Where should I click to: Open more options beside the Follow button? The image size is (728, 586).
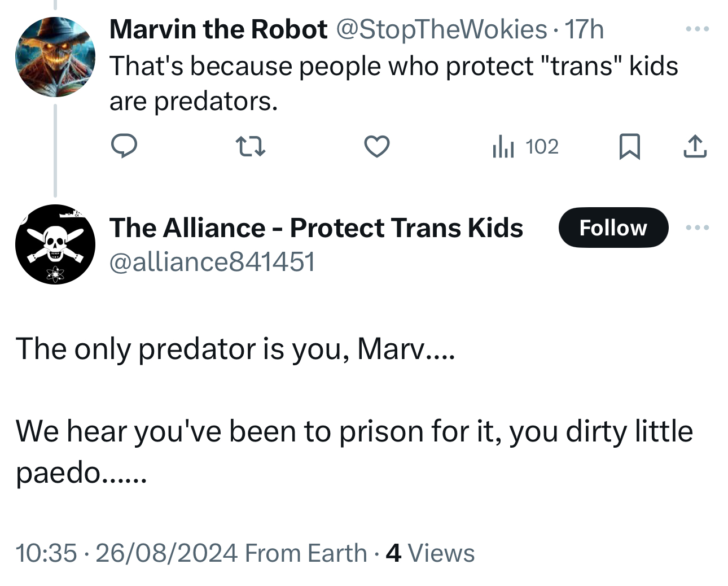pyautogui.click(x=698, y=228)
